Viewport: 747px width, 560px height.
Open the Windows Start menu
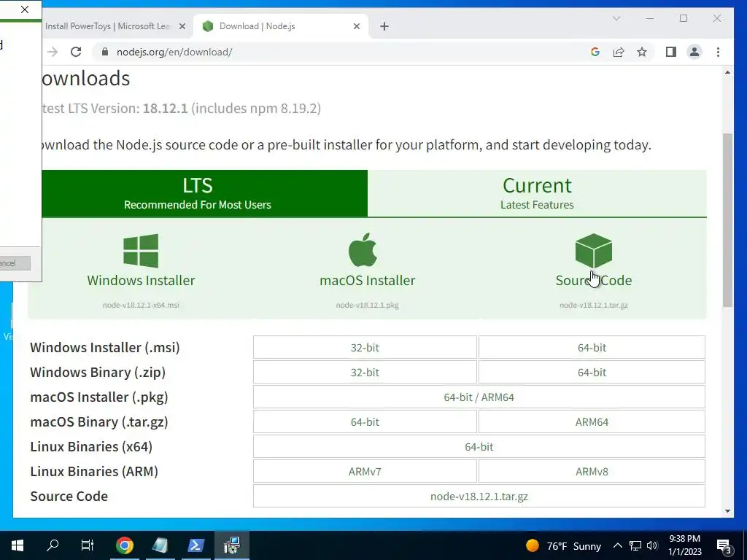pyautogui.click(x=18, y=545)
